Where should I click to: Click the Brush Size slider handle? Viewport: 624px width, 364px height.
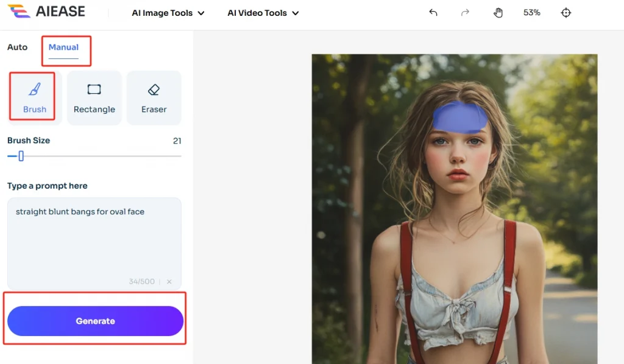(21, 156)
